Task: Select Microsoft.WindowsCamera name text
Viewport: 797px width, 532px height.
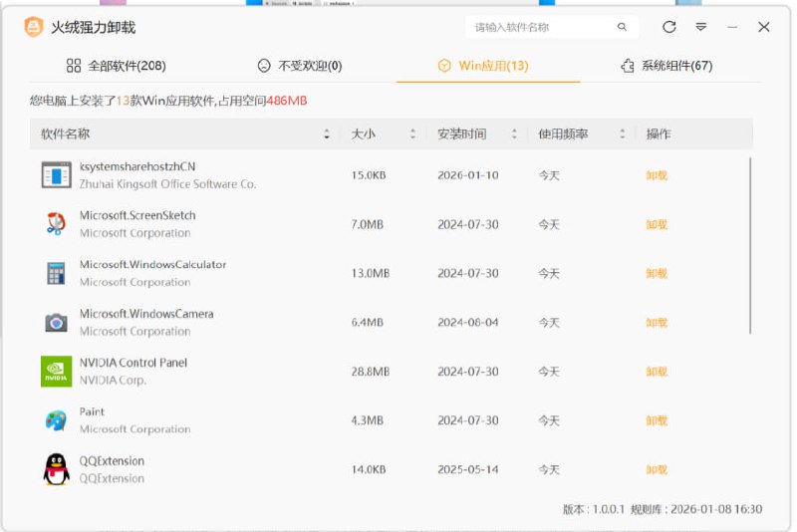Action: 146,314
